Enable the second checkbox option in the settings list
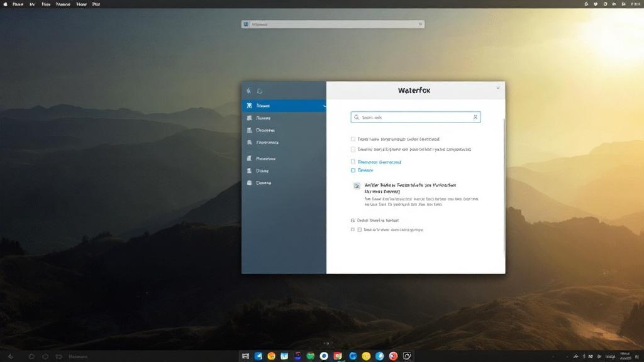Viewport: 644px width, 362px height. [x=352, y=150]
